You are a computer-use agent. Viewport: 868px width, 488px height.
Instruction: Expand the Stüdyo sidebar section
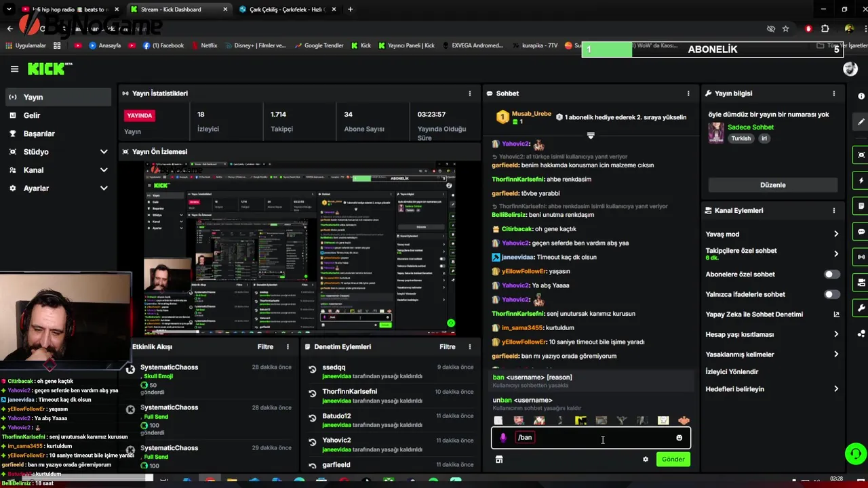[104, 152]
